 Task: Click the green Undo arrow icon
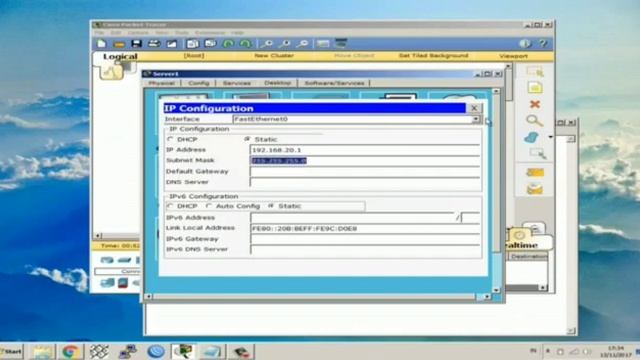coord(228,44)
